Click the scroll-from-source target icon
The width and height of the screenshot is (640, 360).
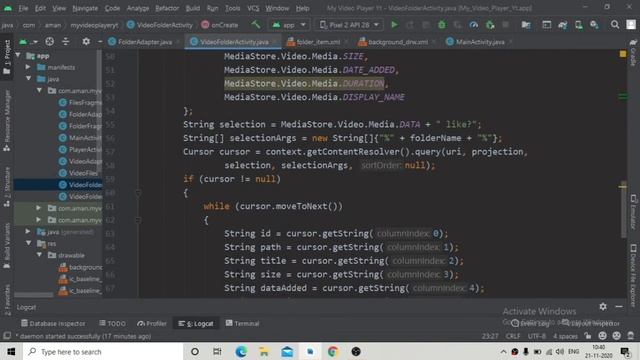[x=49, y=41]
